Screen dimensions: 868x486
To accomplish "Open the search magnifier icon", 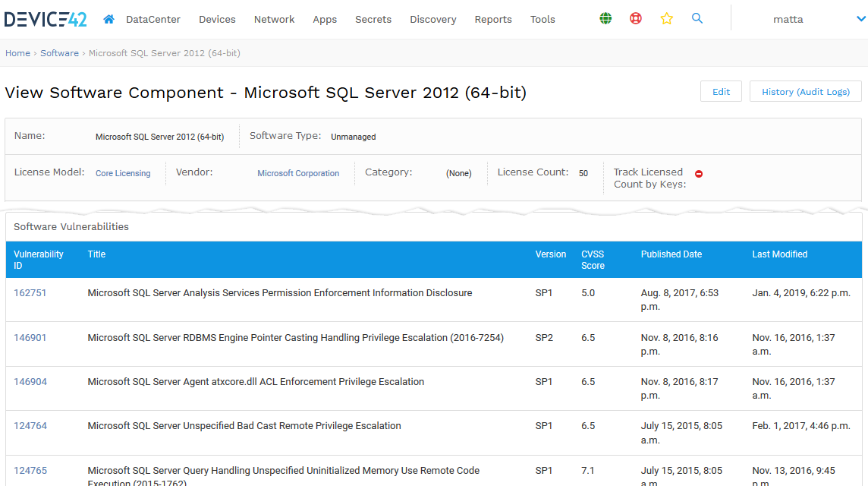I will click(x=697, y=18).
